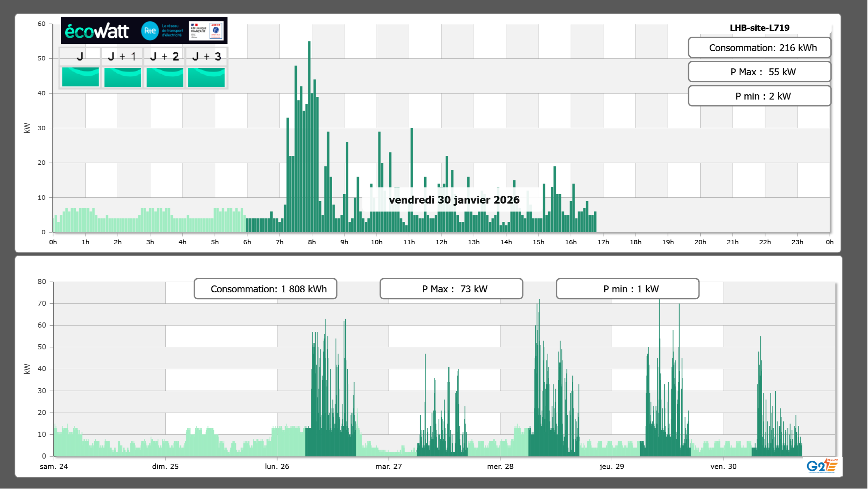Viewport: 868px width, 489px height.
Task: Click the 8h axis label on daily chart
Action: point(312,242)
